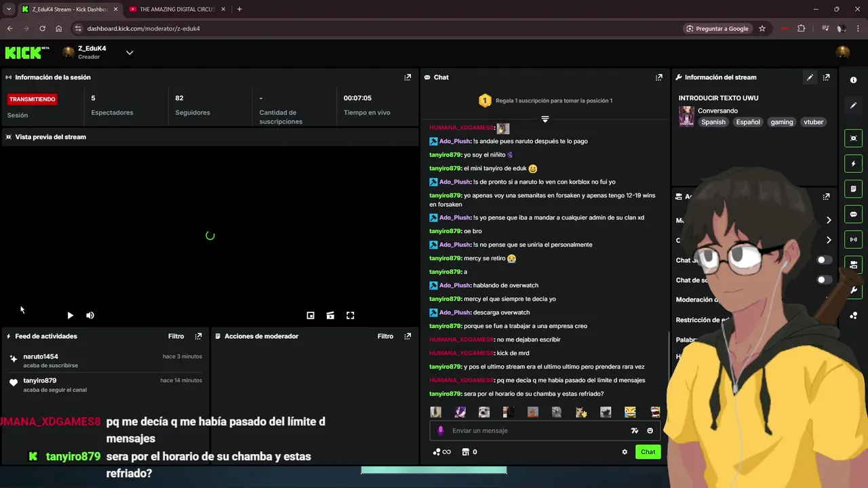Viewport: 868px width, 488px height.
Task: Click the broadcast signal sidebar icon
Action: (853, 239)
